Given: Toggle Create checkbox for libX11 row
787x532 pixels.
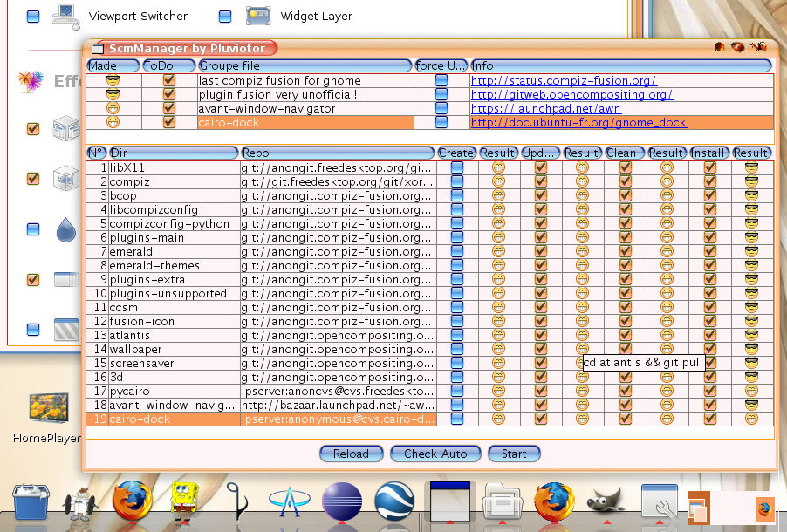Looking at the screenshot, I should pyautogui.click(x=456, y=167).
